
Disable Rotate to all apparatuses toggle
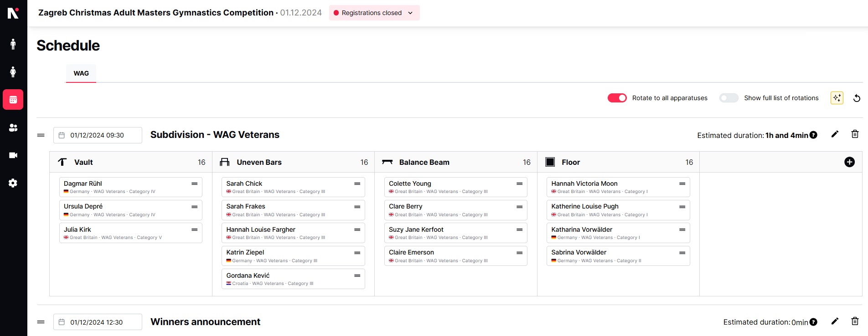617,98
